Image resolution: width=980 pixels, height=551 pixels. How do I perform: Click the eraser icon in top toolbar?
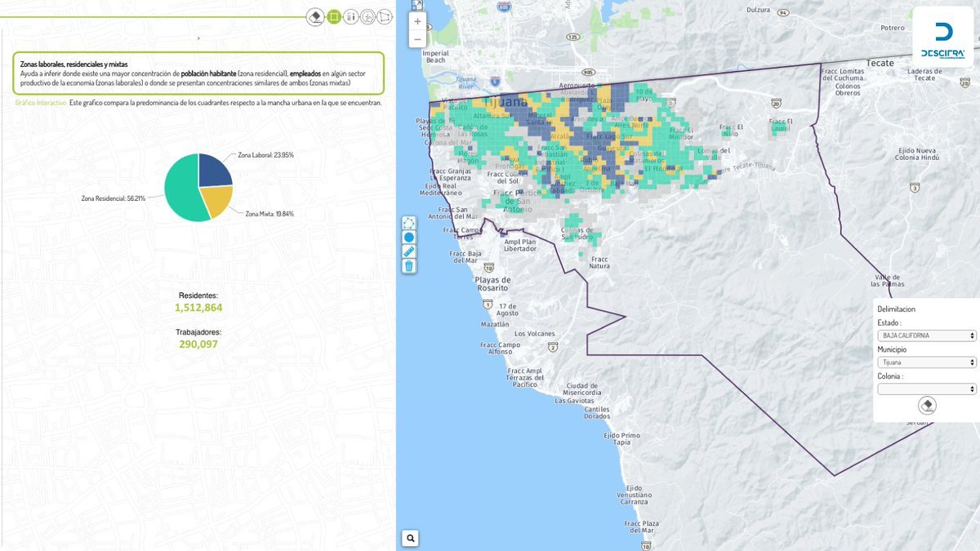pos(316,16)
